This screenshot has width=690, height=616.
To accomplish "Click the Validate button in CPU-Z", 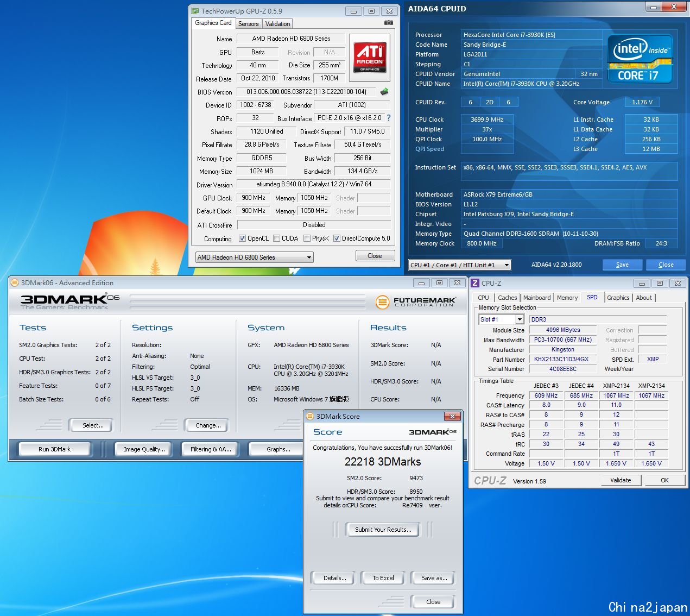I will (621, 480).
